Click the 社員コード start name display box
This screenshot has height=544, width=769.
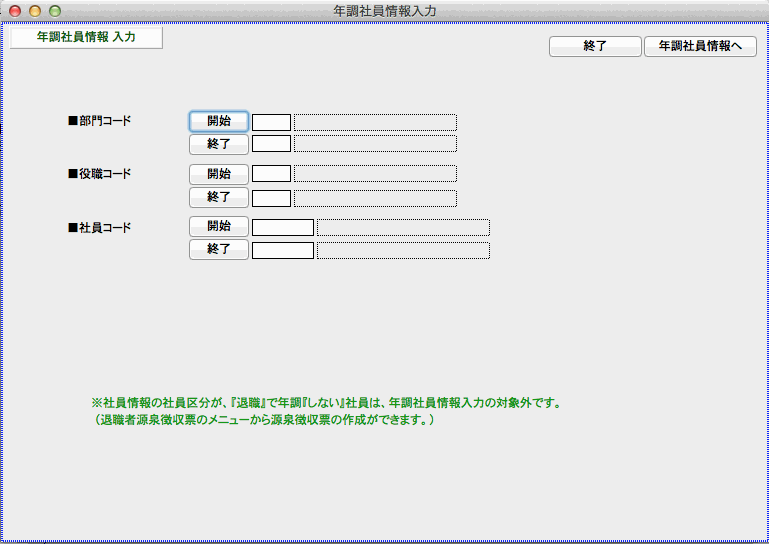(x=403, y=227)
